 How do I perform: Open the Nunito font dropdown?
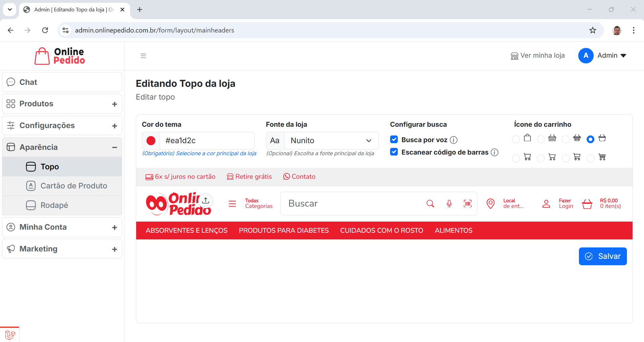(331, 140)
